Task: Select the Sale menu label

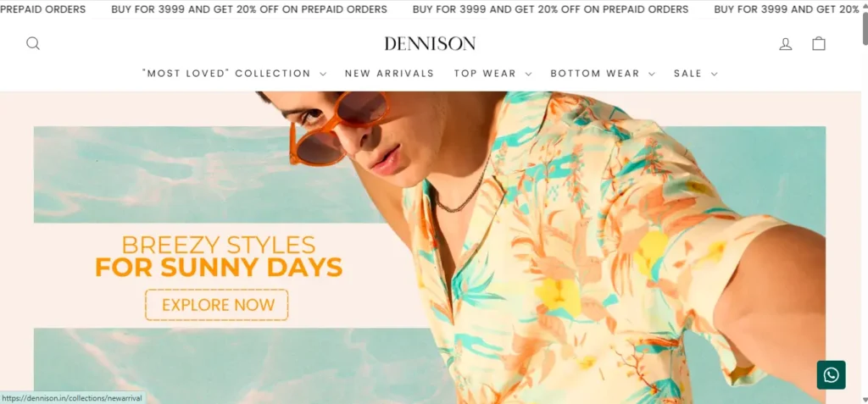Action: [687, 74]
